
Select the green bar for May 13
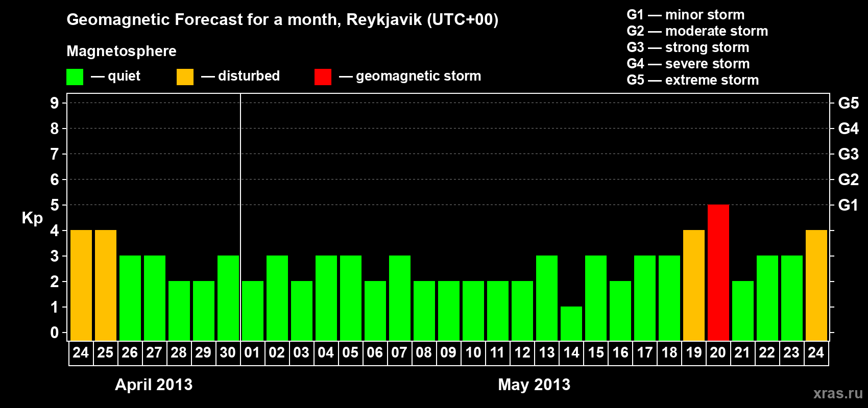(547, 298)
